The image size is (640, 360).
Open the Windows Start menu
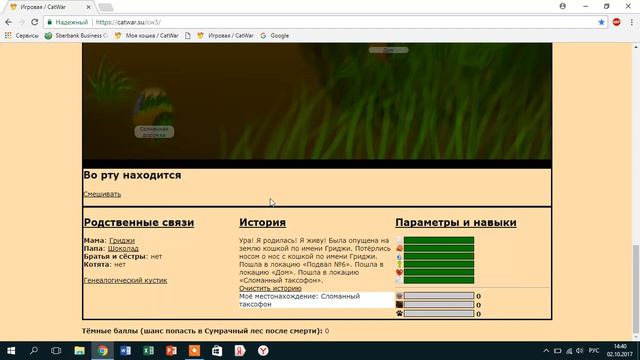point(11,351)
